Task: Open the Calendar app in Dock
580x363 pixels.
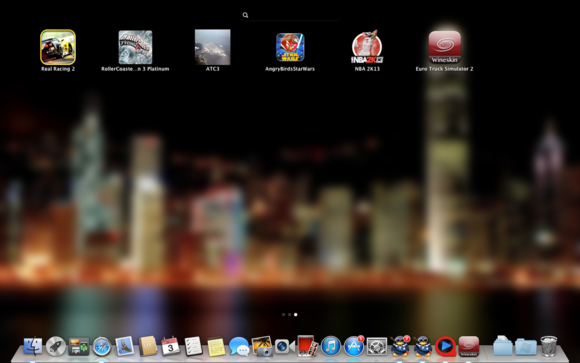Action: [x=170, y=346]
